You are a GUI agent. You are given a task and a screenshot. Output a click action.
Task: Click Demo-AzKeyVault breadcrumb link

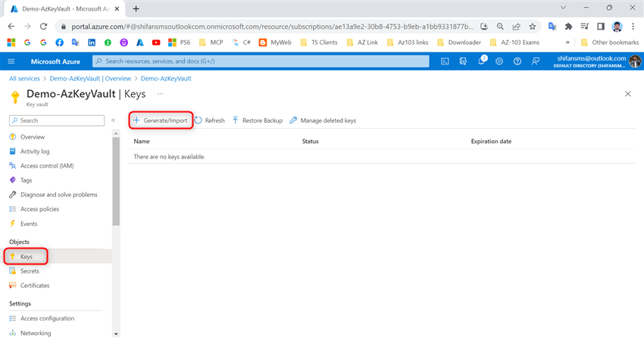coord(166,79)
